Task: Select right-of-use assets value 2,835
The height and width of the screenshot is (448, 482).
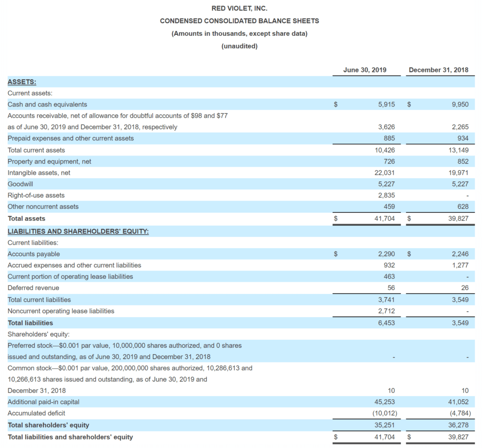Action: [386, 195]
